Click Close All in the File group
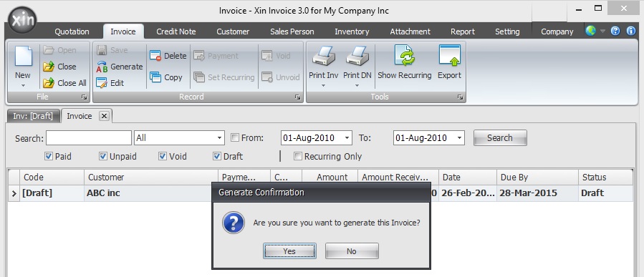Viewport: 644px width, 277px height. [x=65, y=83]
